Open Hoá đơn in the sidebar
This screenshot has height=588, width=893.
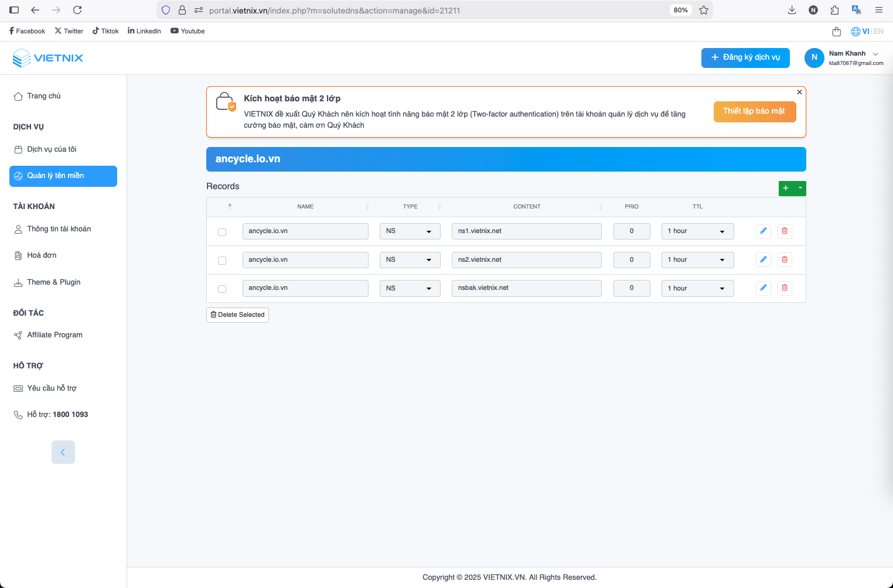point(42,255)
